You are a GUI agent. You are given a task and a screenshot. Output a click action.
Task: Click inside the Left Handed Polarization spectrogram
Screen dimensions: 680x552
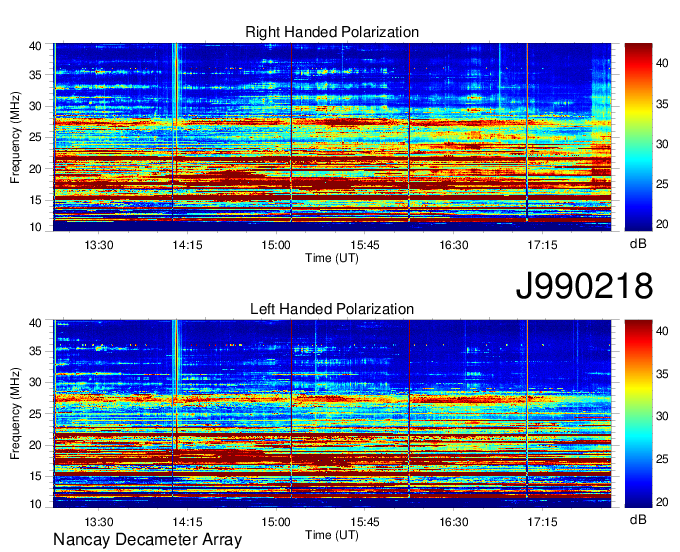[x=332, y=413]
